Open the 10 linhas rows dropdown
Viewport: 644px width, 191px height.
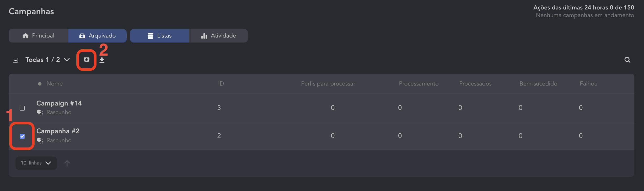tap(36, 163)
